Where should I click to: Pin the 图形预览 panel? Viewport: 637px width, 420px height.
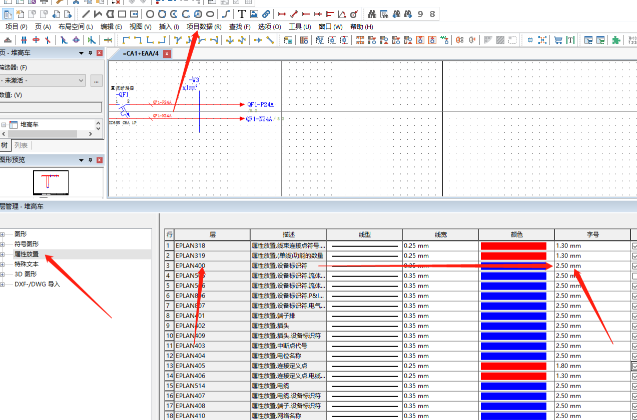pyautogui.click(x=88, y=159)
